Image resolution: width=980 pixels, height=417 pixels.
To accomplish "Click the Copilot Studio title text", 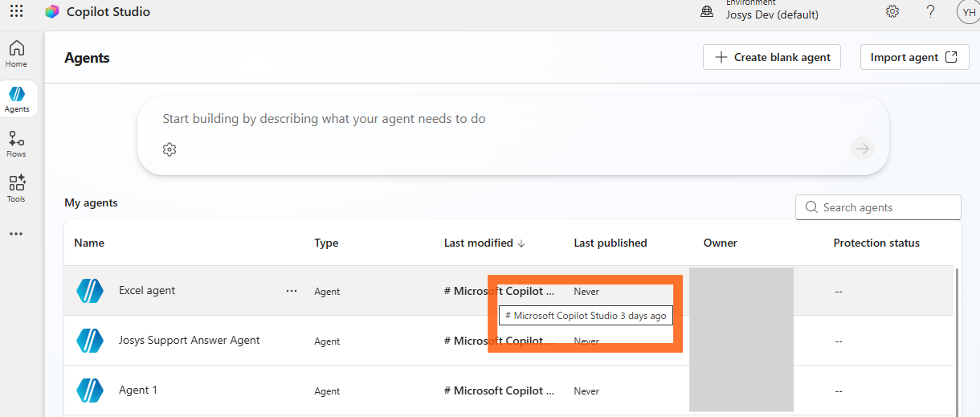I will (108, 11).
